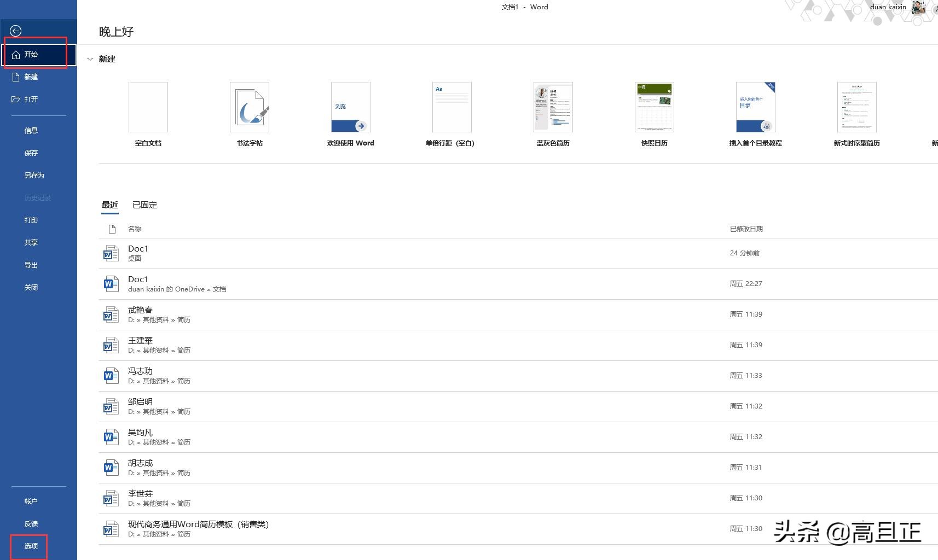Click the open folder icon beside 打开
Screen dimensions: 938x560
(x=16, y=100)
